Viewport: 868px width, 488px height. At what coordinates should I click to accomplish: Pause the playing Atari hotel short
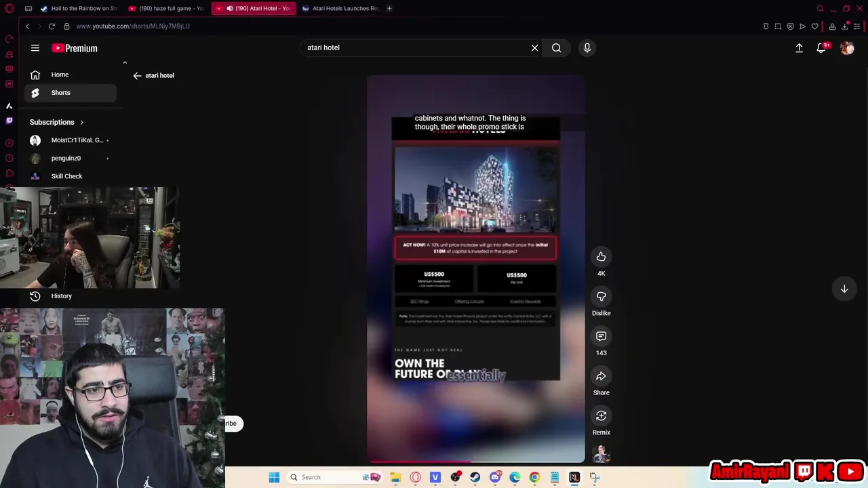point(476,268)
